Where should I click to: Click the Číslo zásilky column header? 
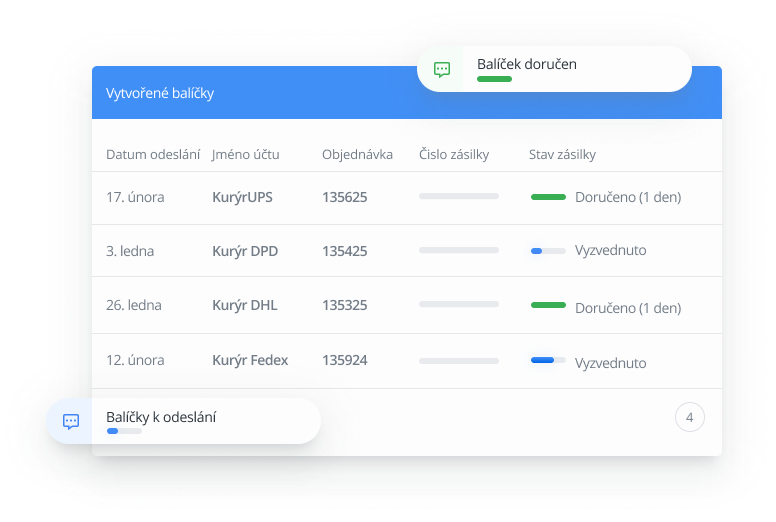tap(453, 154)
